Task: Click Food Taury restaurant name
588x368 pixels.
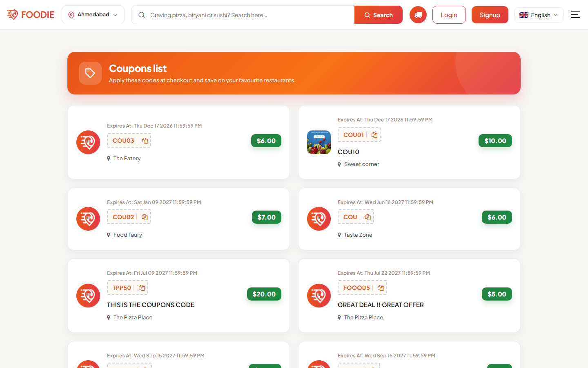Action: click(128, 235)
